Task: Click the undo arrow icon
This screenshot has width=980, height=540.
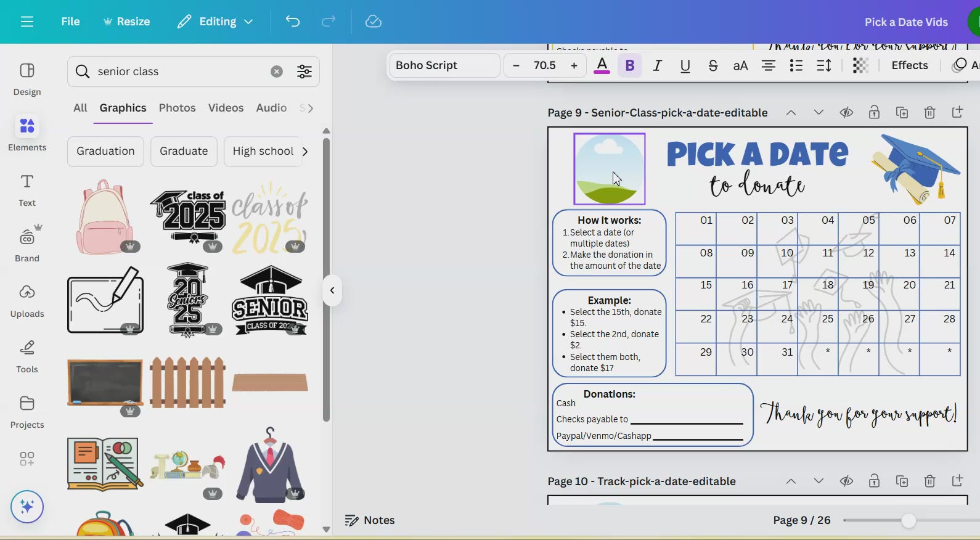Action: tap(293, 22)
